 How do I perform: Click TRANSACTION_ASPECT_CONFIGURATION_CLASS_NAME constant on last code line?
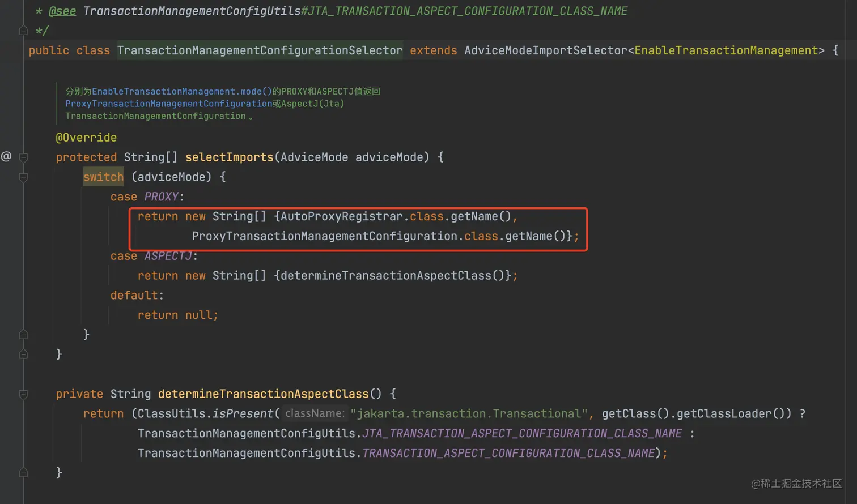pos(508,454)
